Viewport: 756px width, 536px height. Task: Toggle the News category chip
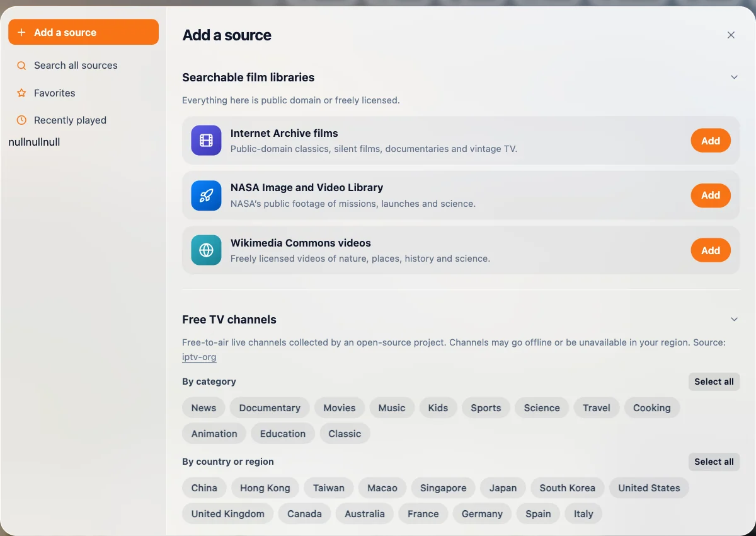pos(203,408)
